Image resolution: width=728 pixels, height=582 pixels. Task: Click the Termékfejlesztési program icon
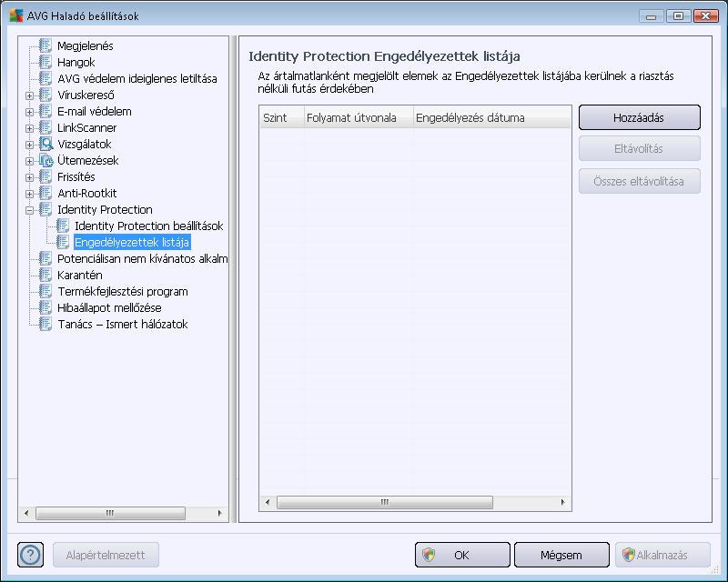pos(45,291)
